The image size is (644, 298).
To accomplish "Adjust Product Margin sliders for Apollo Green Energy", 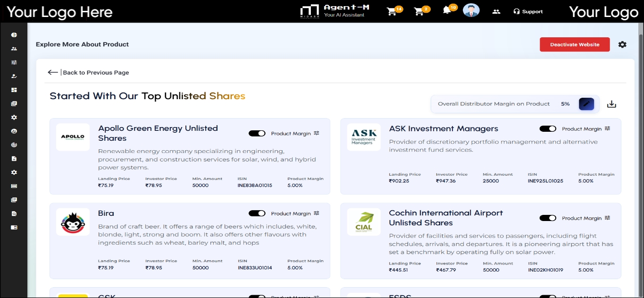I will click(x=317, y=133).
